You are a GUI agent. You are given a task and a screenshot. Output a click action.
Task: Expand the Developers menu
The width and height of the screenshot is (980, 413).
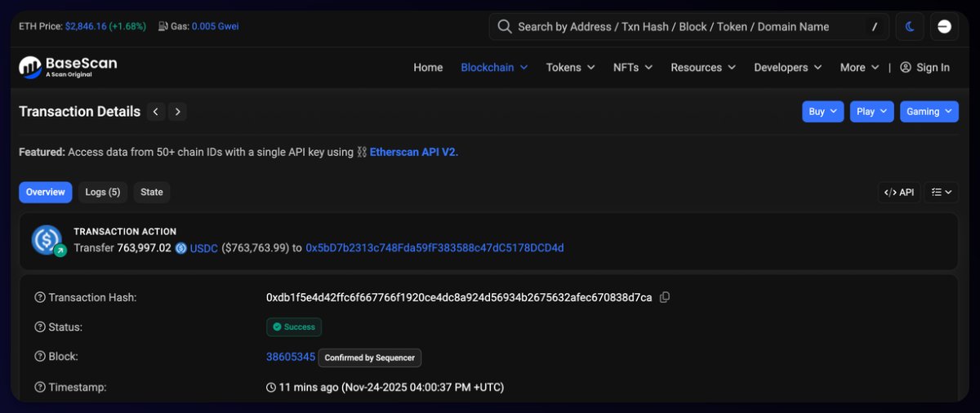point(788,68)
